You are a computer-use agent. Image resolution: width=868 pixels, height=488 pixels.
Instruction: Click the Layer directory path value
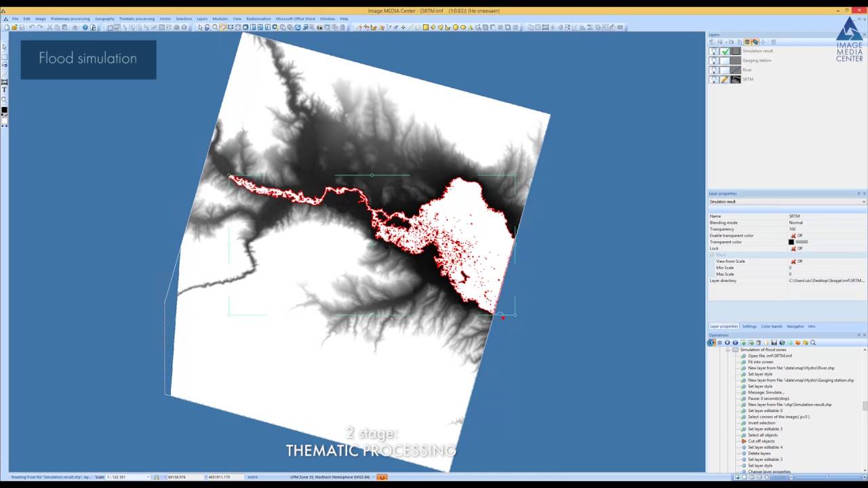tap(827, 281)
